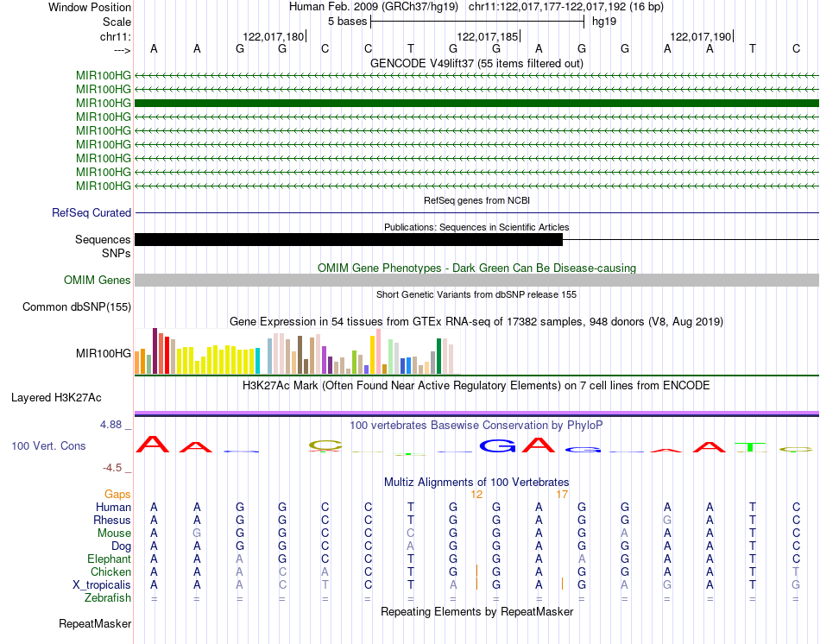This screenshot has height=644, width=820.
Task: Click the orange gap count 17
Action: pos(562,495)
